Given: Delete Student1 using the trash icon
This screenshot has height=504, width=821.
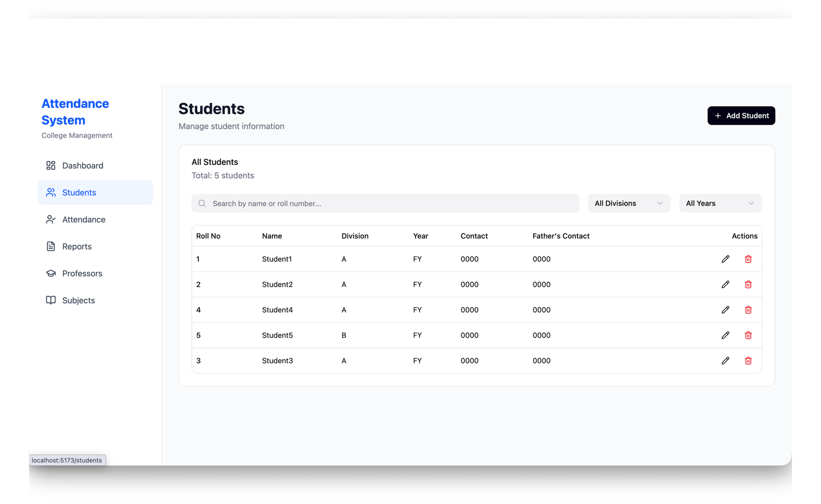Looking at the screenshot, I should 748,259.
